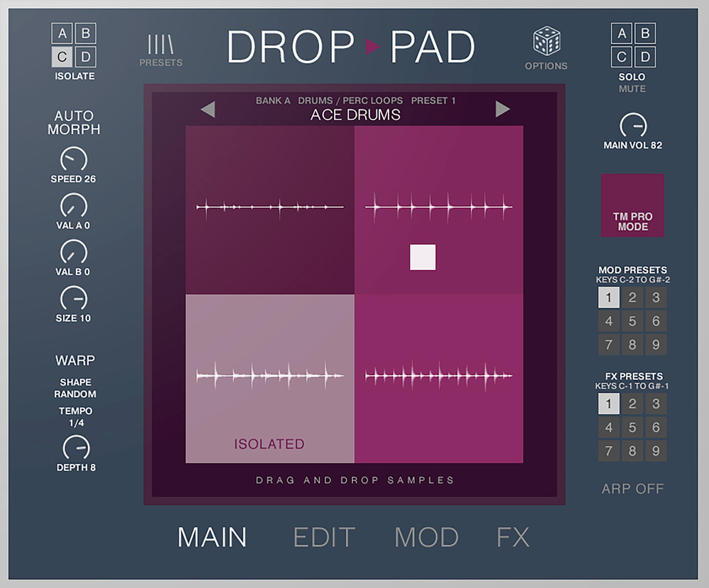The height and width of the screenshot is (588, 709).
Task: Adjust the Main Vol knob
Action: 632,126
